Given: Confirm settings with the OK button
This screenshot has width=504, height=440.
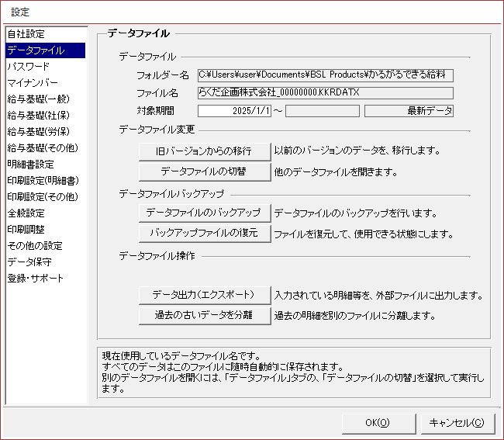Looking at the screenshot, I should (377, 423).
